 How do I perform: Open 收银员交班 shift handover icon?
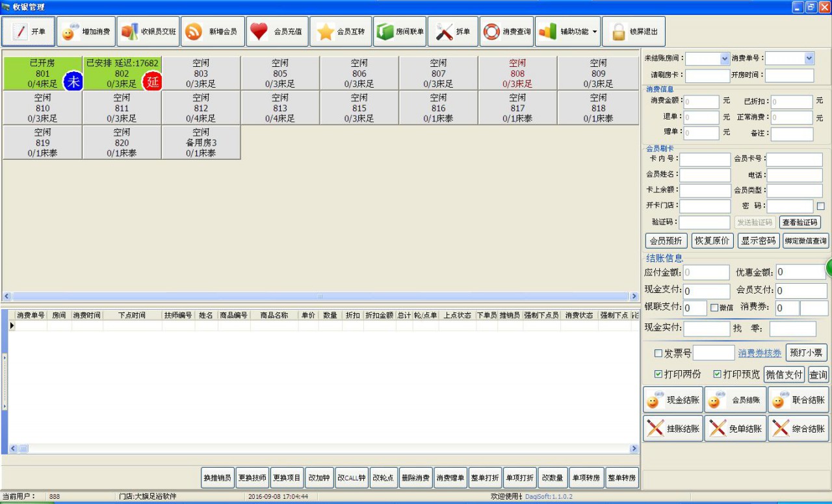[x=130, y=32]
